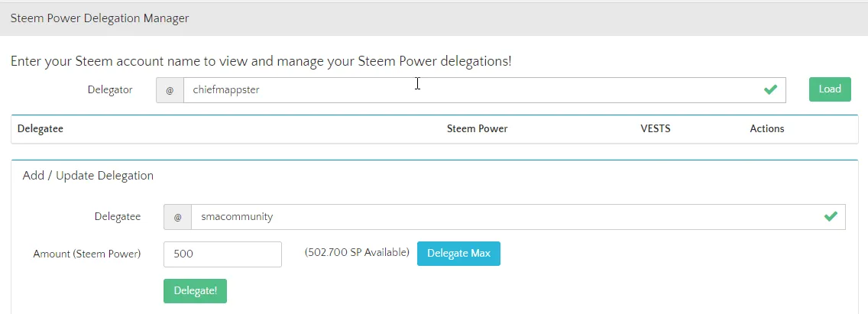Click the Delegator label
This screenshot has height=314, width=868.
[x=110, y=89]
